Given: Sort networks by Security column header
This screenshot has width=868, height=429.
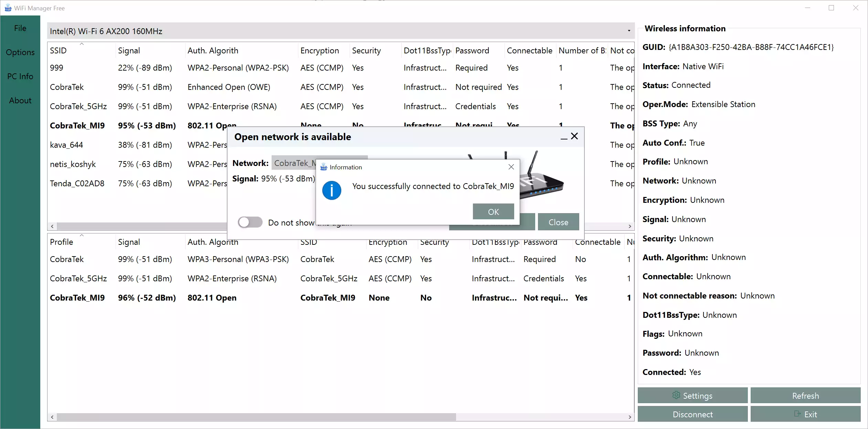Looking at the screenshot, I should tap(375, 51).
